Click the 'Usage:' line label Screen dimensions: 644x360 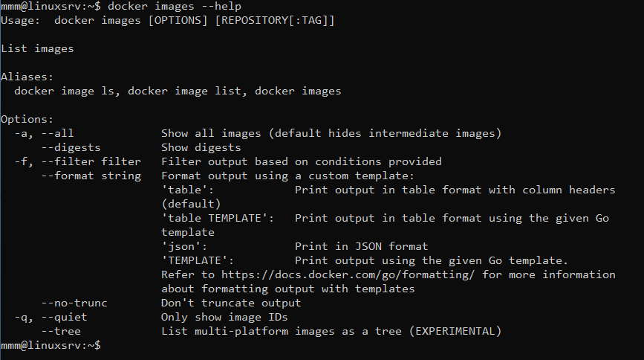click(20, 21)
